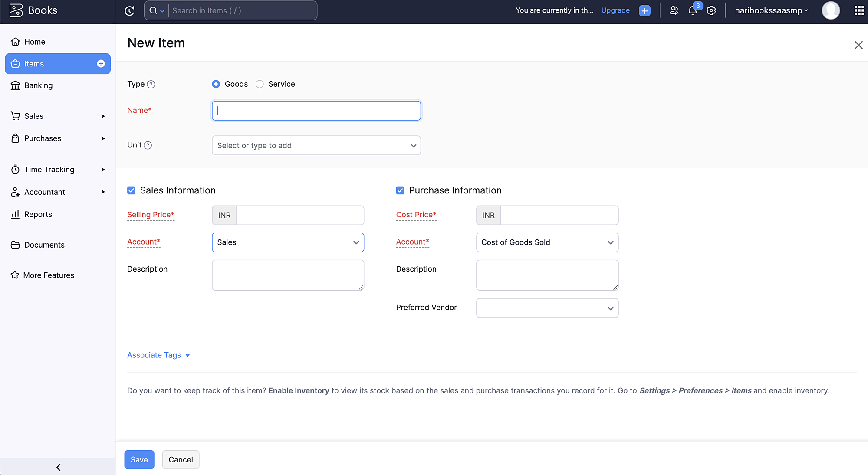
Task: Select the Service radio button
Action: pyautogui.click(x=260, y=84)
